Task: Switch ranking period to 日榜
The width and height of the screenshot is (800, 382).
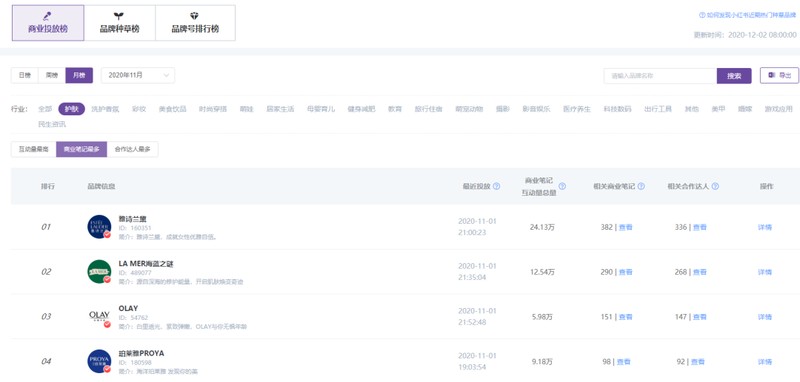Action: point(24,75)
